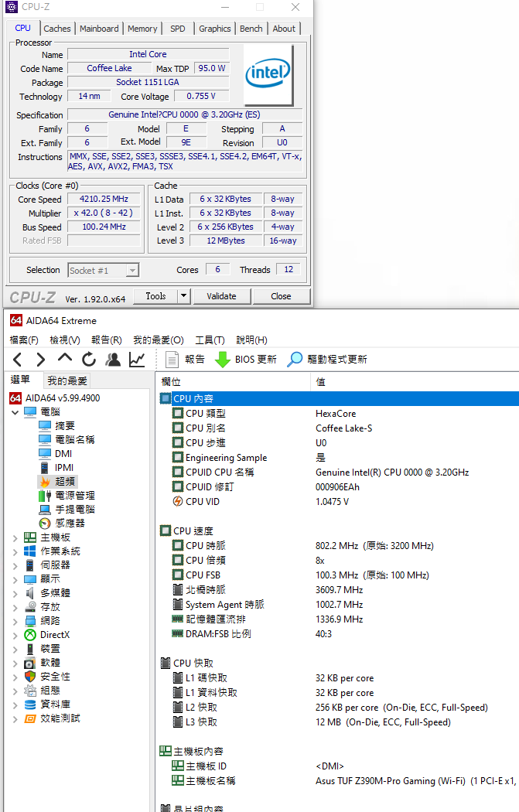Click the 效能測試 benchmark icon
Image resolution: width=519 pixels, height=812 pixels.
pyautogui.click(x=30, y=718)
